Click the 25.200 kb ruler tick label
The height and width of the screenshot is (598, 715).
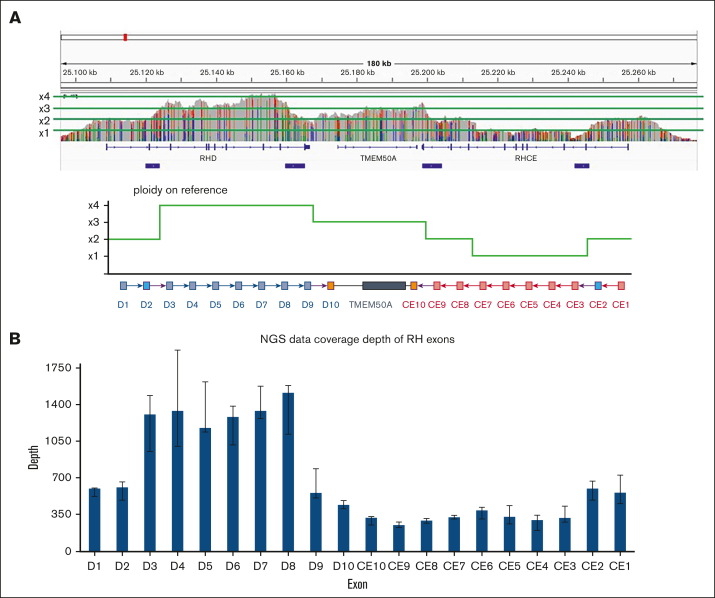(x=428, y=72)
